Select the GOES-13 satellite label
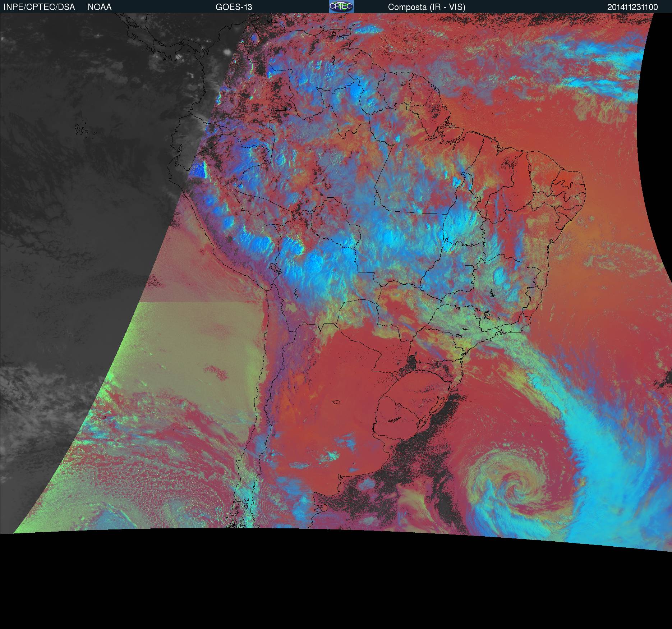Image resolution: width=672 pixels, height=629 pixels. (234, 7)
